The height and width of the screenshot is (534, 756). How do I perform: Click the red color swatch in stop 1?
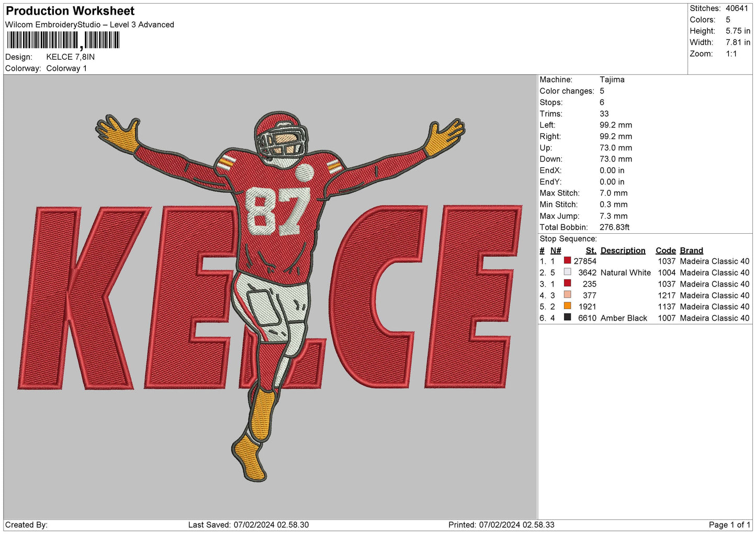pos(567,260)
